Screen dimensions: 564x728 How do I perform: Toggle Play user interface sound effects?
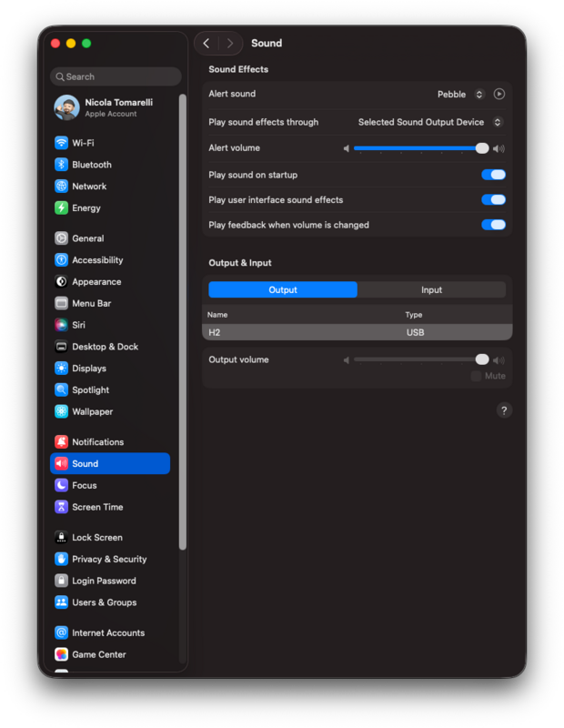(x=493, y=200)
